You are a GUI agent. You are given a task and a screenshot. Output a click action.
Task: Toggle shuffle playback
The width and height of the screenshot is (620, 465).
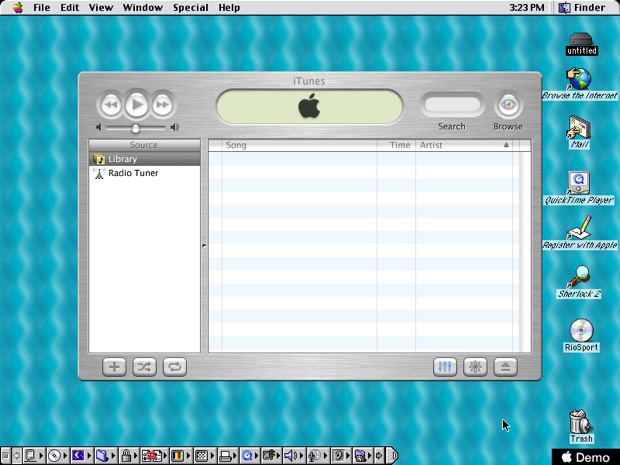point(144,367)
